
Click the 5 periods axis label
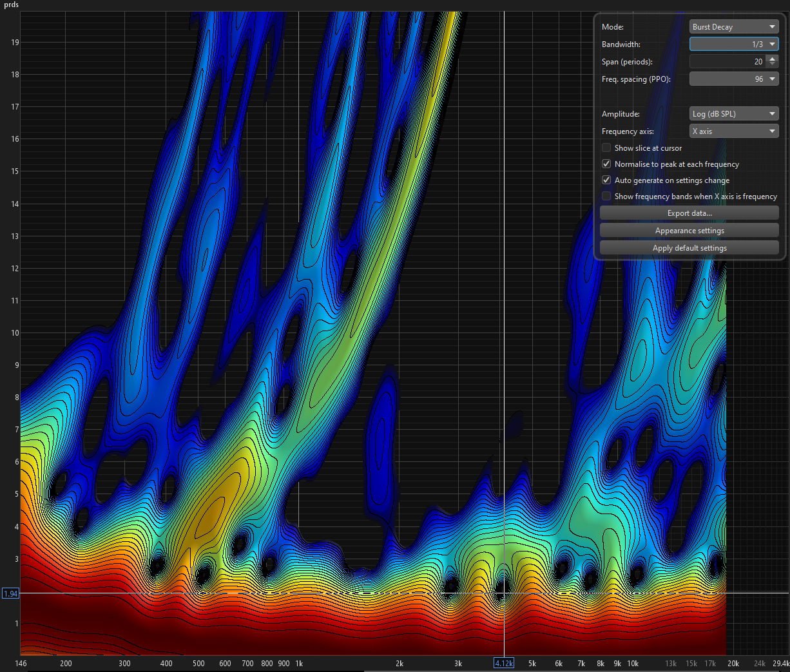17,494
